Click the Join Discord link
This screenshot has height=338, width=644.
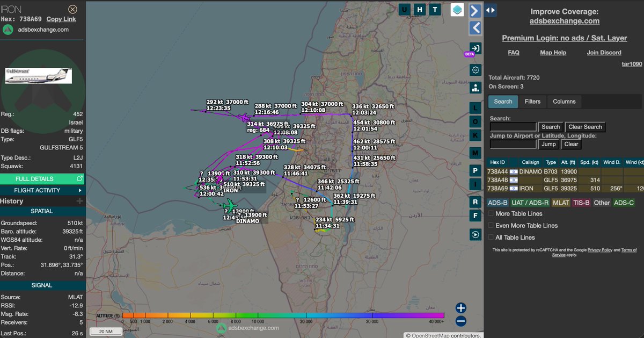click(604, 53)
